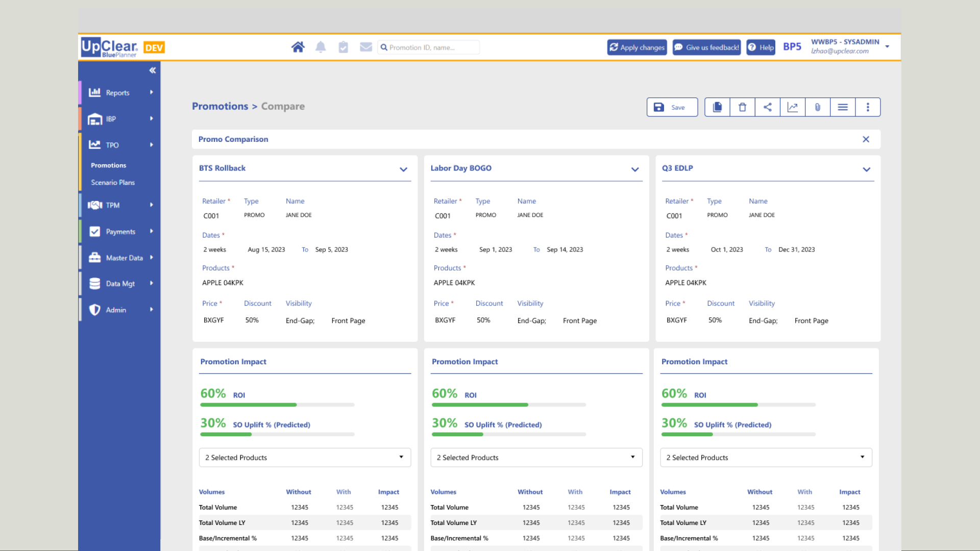
Task: Open Payments sidebar menu
Action: [119, 232]
